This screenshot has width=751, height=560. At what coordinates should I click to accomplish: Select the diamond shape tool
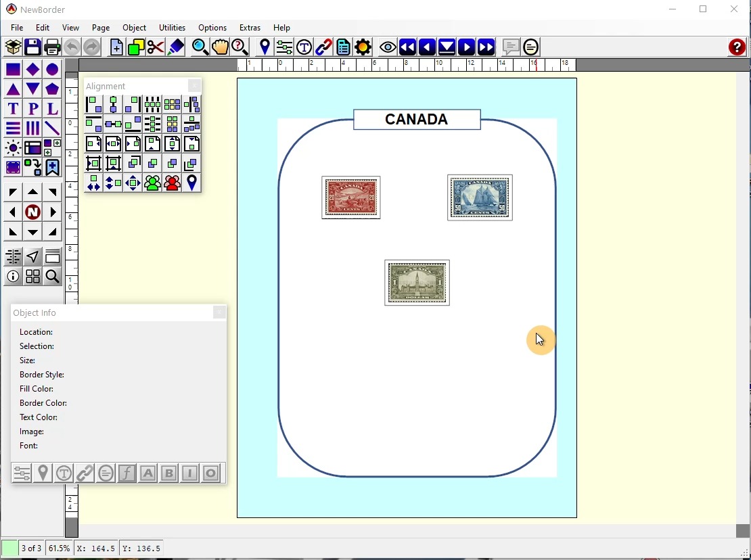point(32,70)
